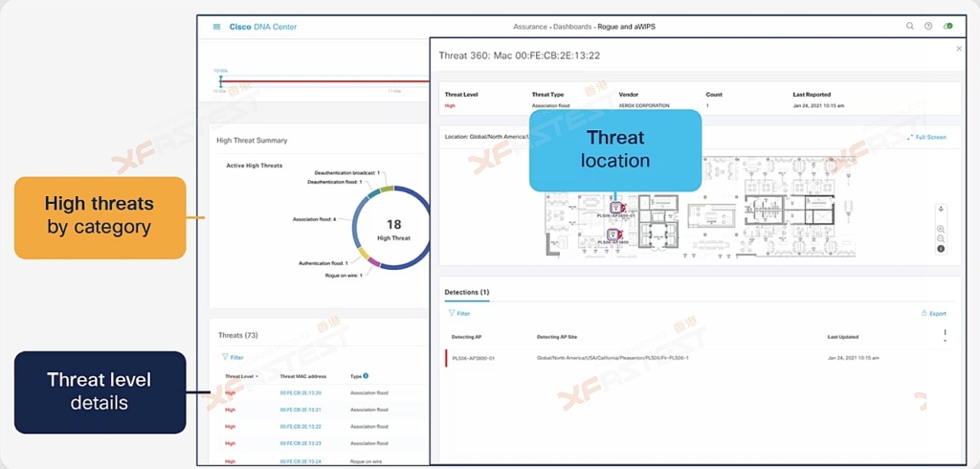
Task: Sort by Threat Level column arrow
Action: (256, 377)
